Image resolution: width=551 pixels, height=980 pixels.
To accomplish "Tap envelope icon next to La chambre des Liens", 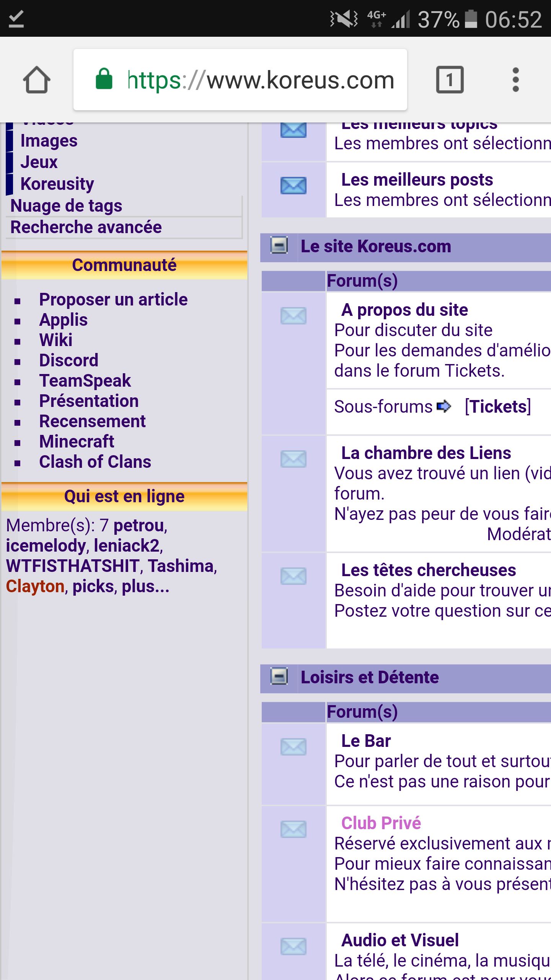I will tap(293, 459).
